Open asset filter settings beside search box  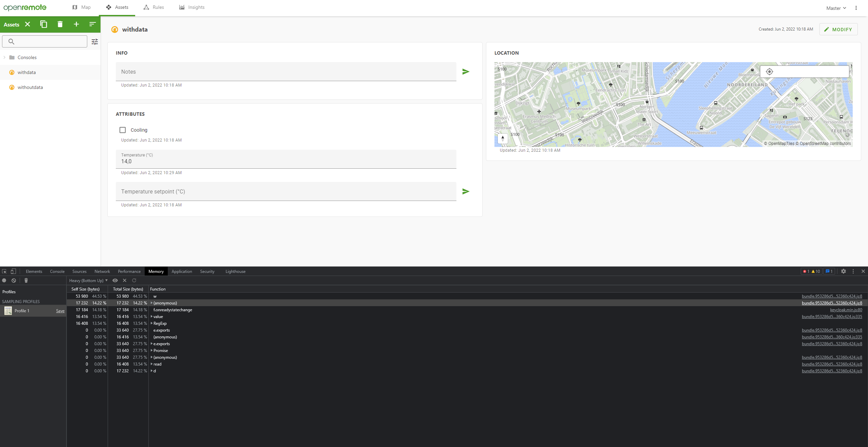point(95,41)
